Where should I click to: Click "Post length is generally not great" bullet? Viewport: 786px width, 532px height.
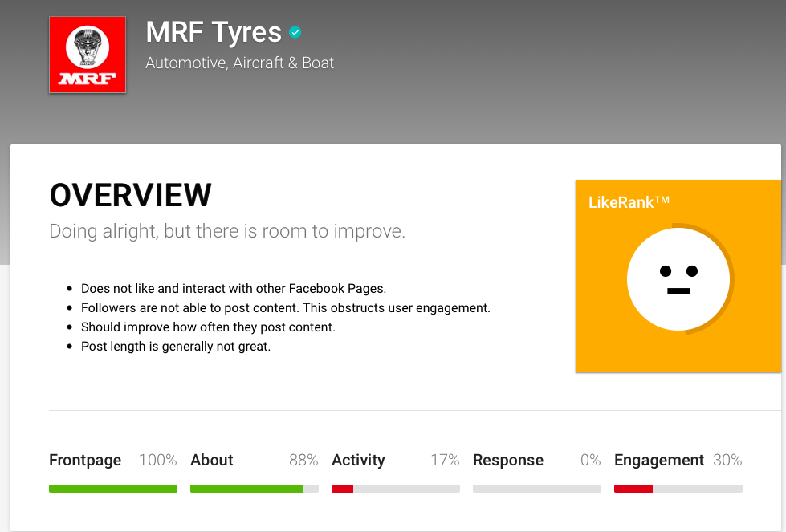tap(176, 346)
